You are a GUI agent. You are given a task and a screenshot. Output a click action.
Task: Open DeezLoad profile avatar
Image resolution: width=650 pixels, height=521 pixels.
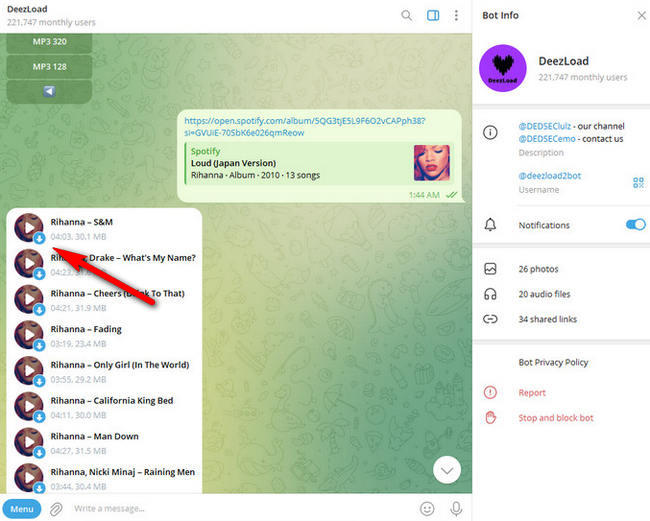[x=502, y=68]
